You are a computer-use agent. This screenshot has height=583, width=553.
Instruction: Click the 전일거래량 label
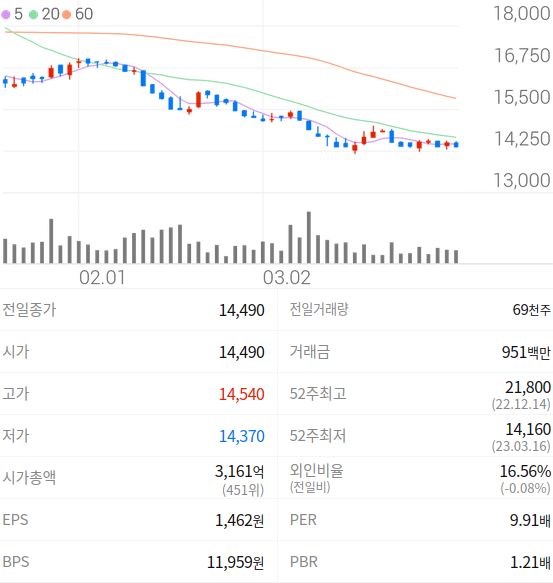[x=319, y=309]
